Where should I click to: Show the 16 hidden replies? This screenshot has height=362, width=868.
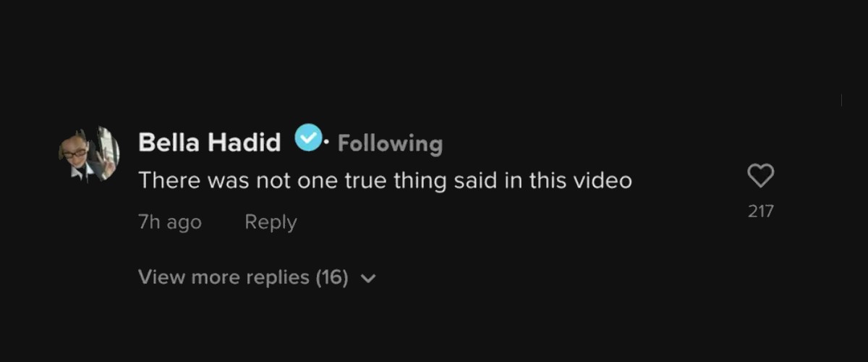pyautogui.click(x=243, y=277)
